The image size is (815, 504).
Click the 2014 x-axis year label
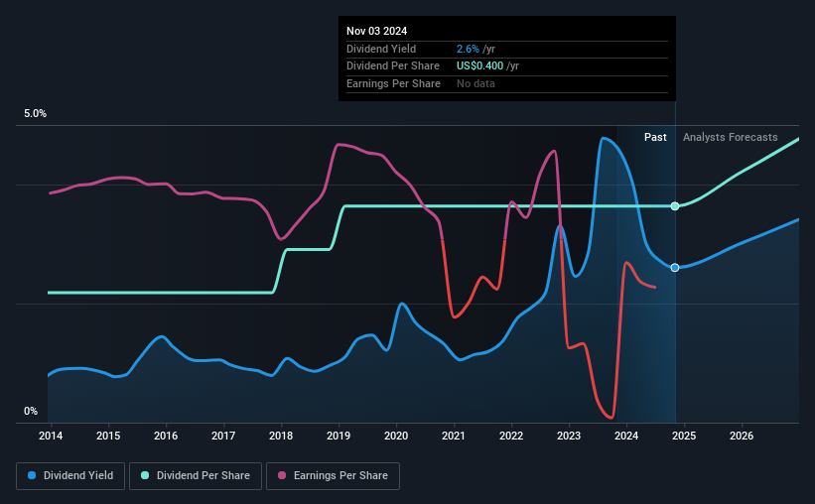(x=51, y=436)
